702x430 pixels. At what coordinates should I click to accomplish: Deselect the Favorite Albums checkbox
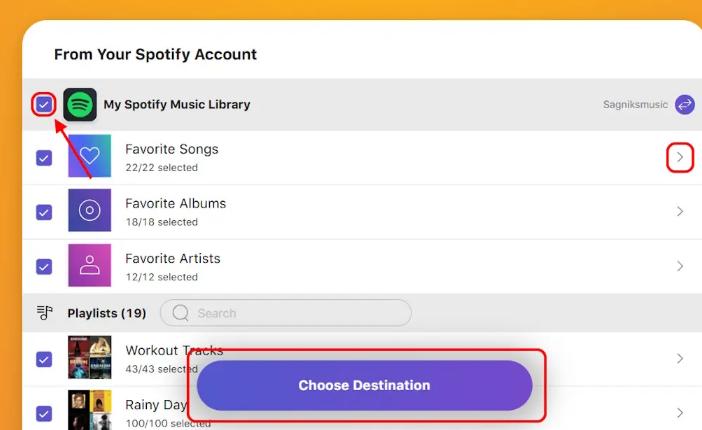[x=44, y=212]
